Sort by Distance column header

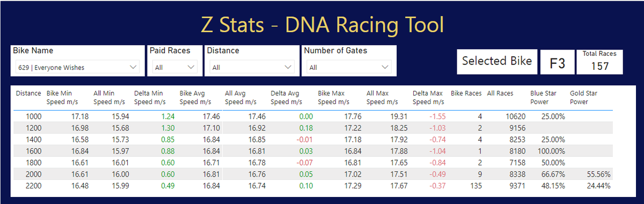click(28, 93)
